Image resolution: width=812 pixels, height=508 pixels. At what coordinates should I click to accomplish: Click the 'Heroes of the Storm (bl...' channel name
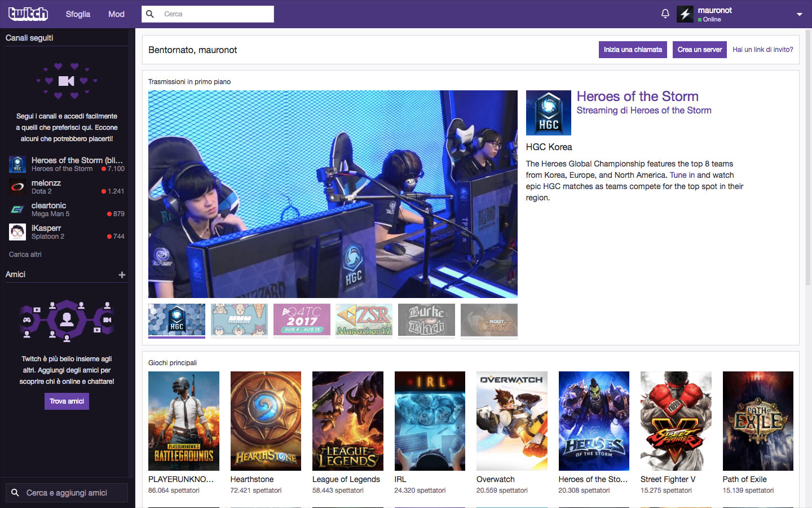(77, 160)
